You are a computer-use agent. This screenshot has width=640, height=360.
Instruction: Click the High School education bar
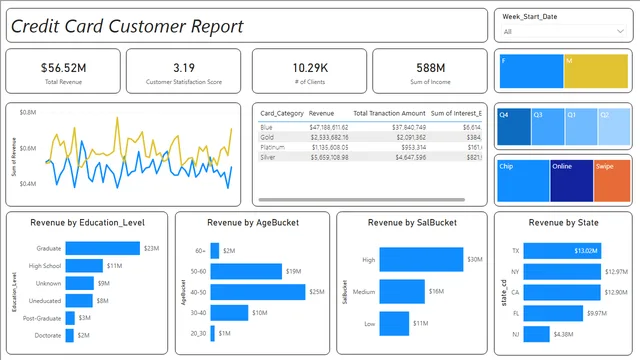click(x=84, y=266)
